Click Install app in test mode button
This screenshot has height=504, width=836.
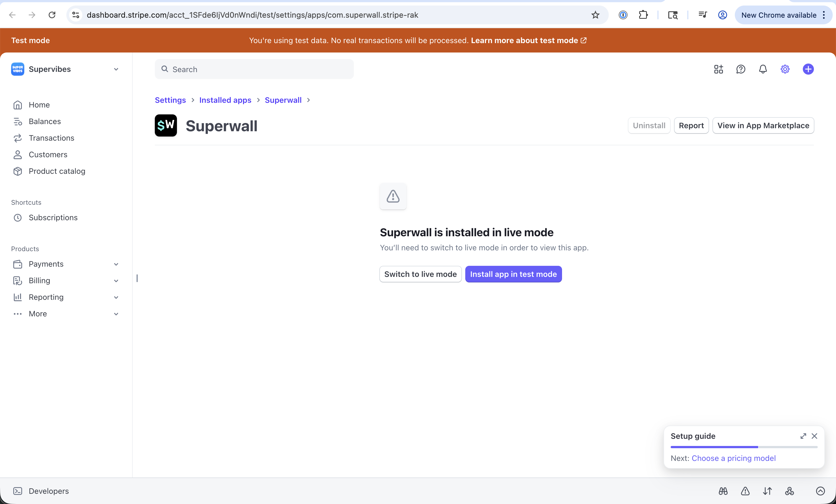click(513, 274)
